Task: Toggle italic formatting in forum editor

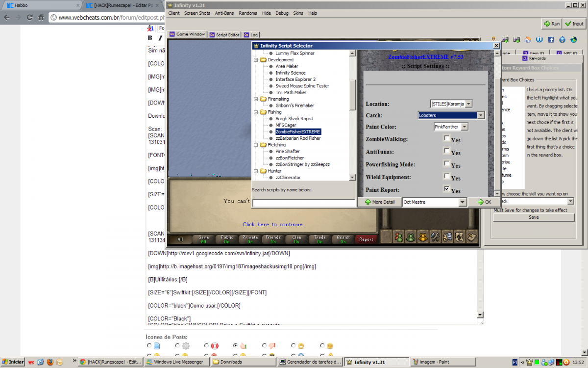Action: click(x=160, y=38)
